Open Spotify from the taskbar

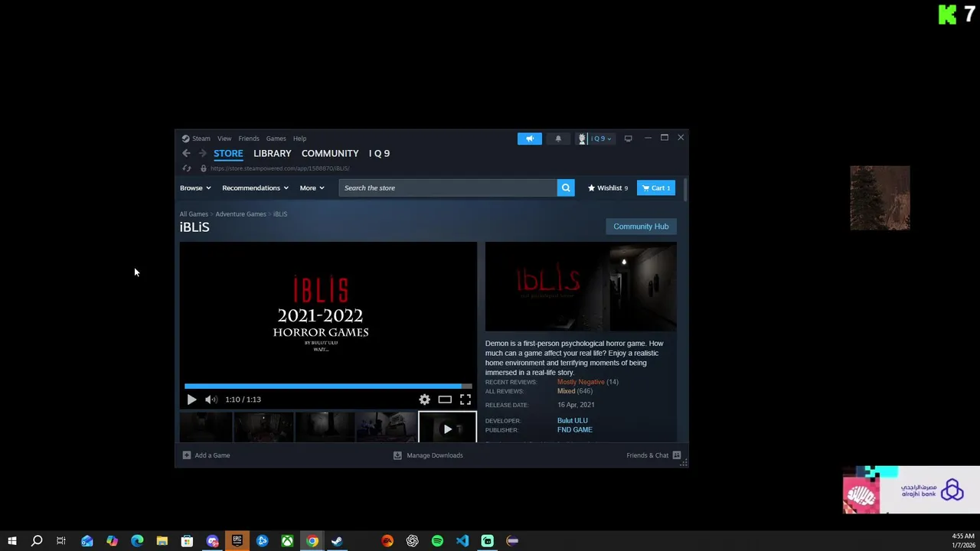pos(437,541)
